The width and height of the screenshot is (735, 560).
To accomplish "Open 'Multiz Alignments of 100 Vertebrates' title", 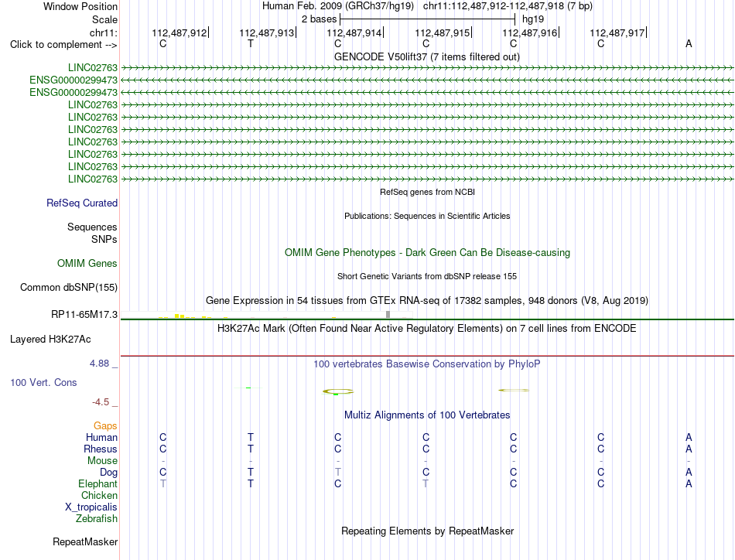I will [427, 415].
